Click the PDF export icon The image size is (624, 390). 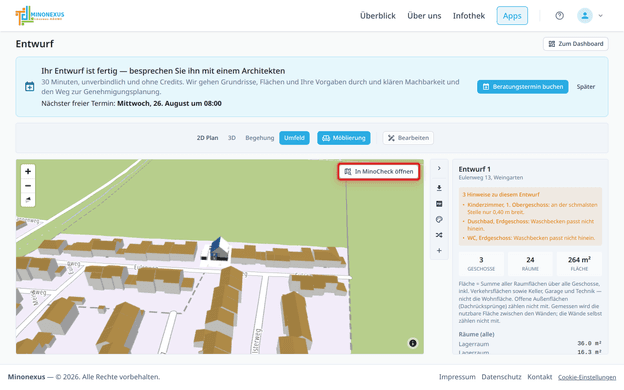439,204
